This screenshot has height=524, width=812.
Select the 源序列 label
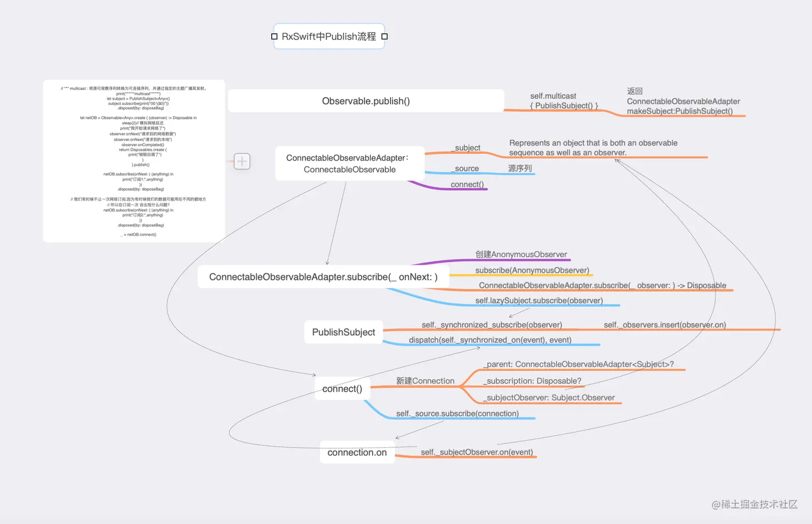pos(520,168)
